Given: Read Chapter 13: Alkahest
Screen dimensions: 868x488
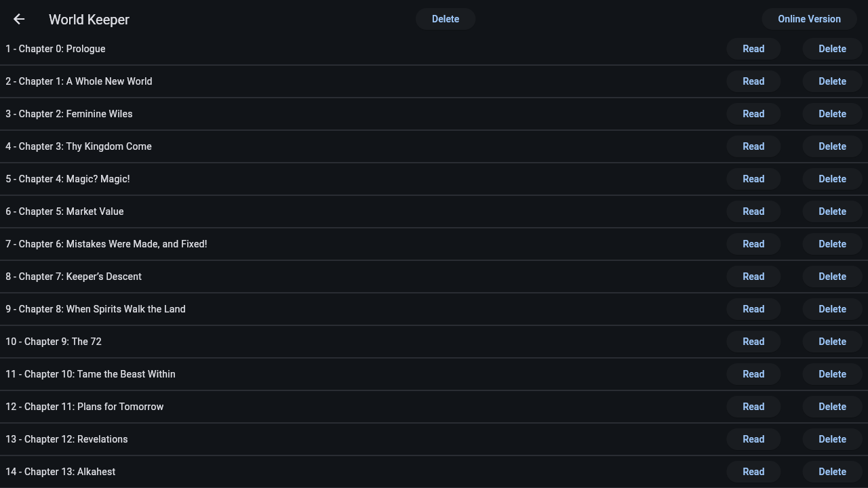Looking at the screenshot, I should 753,472.
